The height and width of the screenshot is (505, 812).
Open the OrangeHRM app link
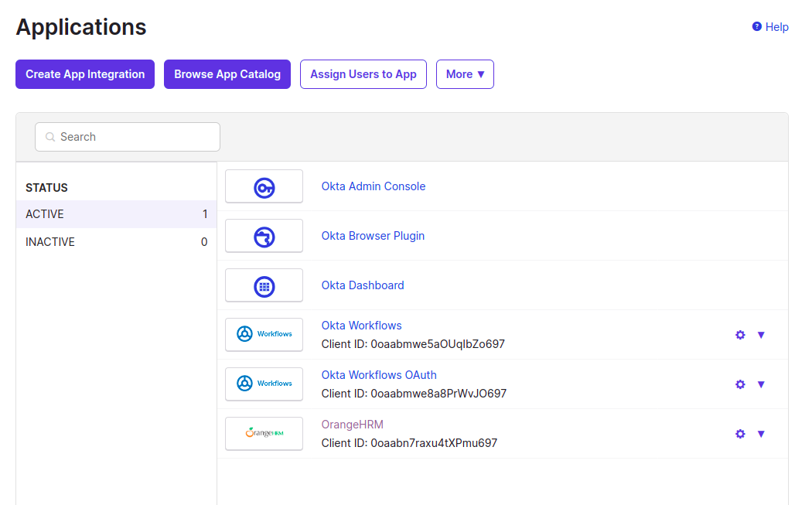point(352,425)
